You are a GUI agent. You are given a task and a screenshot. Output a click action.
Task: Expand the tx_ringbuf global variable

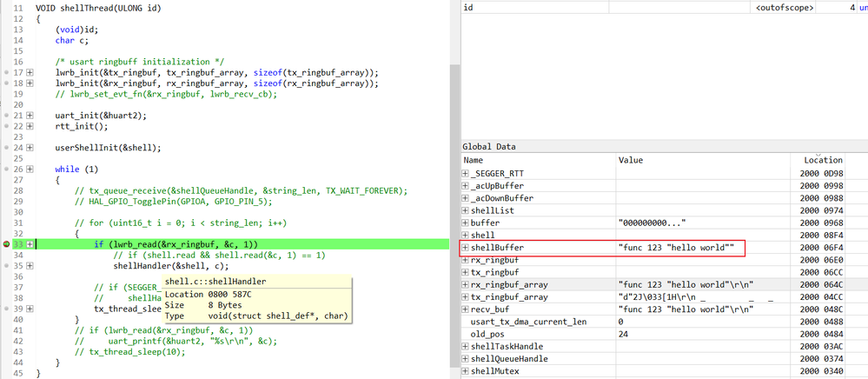click(x=466, y=272)
